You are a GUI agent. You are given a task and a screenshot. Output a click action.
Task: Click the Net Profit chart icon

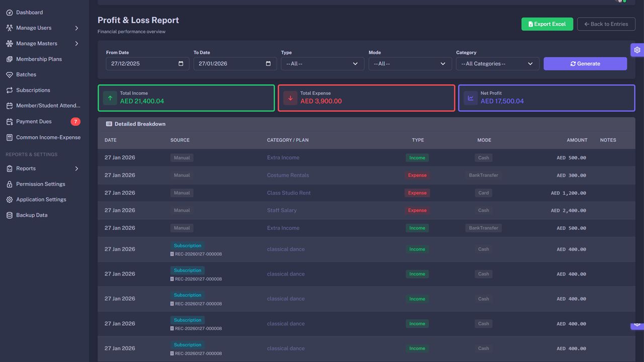470,98
